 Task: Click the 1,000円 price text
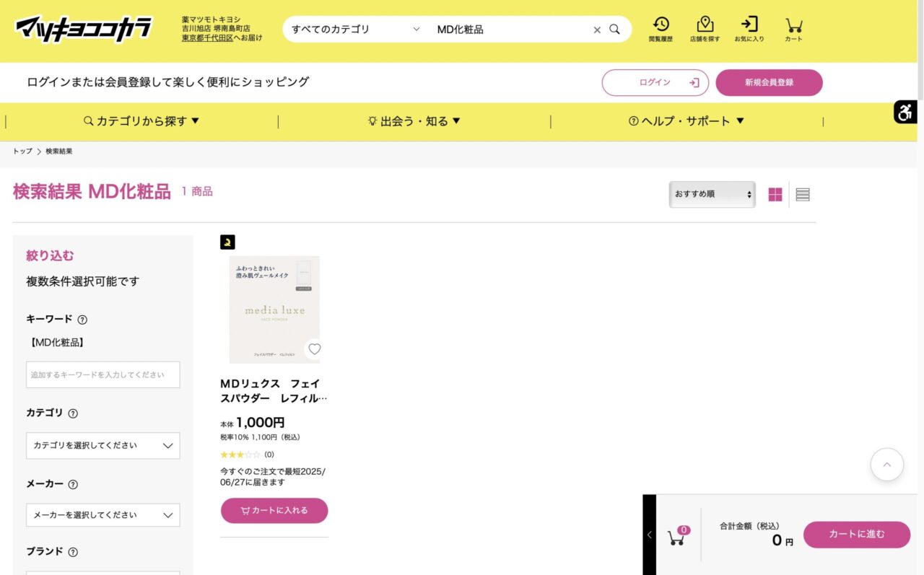[261, 423]
